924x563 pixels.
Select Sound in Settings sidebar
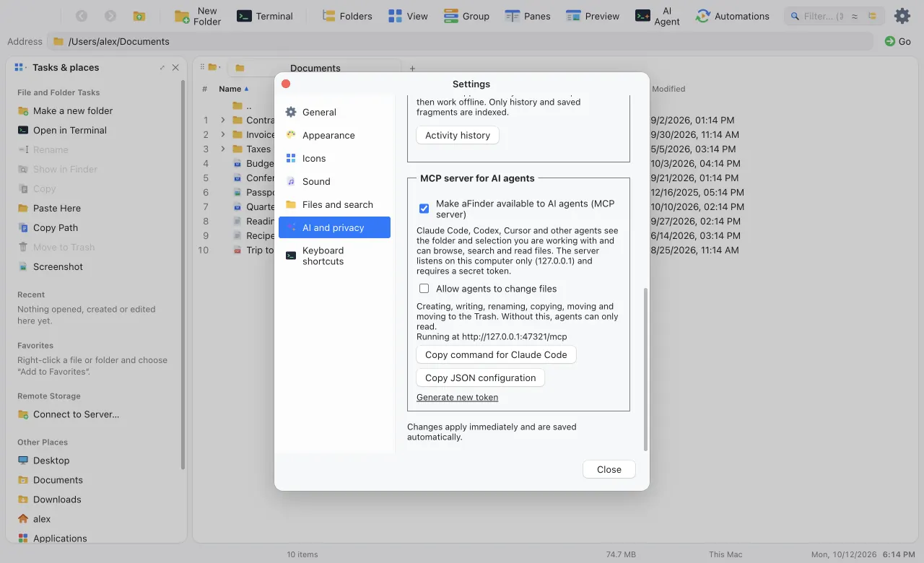[334, 181]
